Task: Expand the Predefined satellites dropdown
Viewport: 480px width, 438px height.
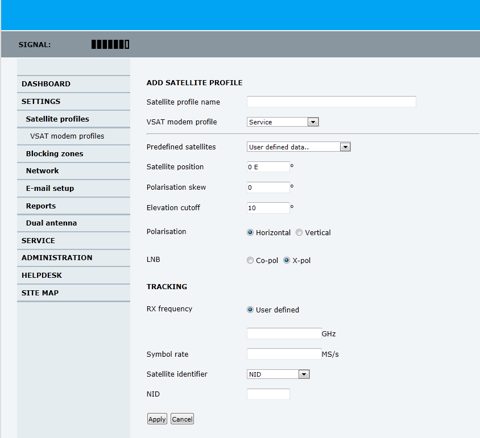Action: click(x=299, y=147)
